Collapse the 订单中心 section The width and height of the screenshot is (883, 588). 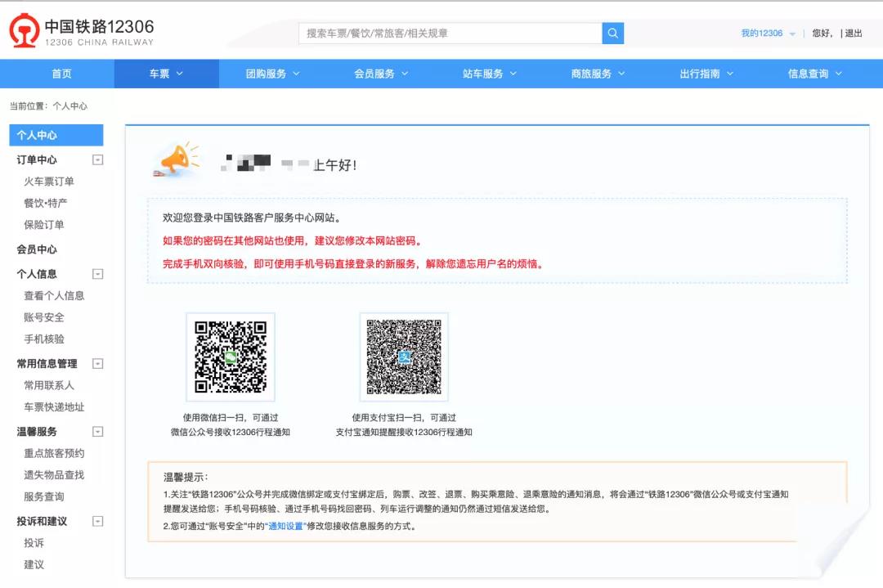97,160
